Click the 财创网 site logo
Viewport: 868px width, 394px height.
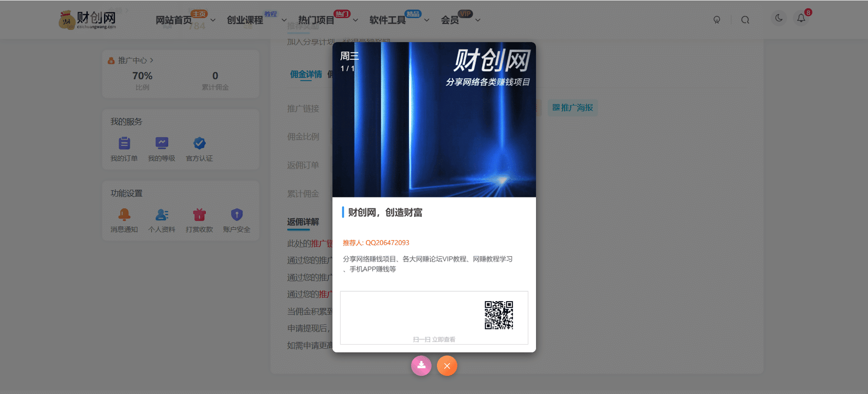pos(88,20)
